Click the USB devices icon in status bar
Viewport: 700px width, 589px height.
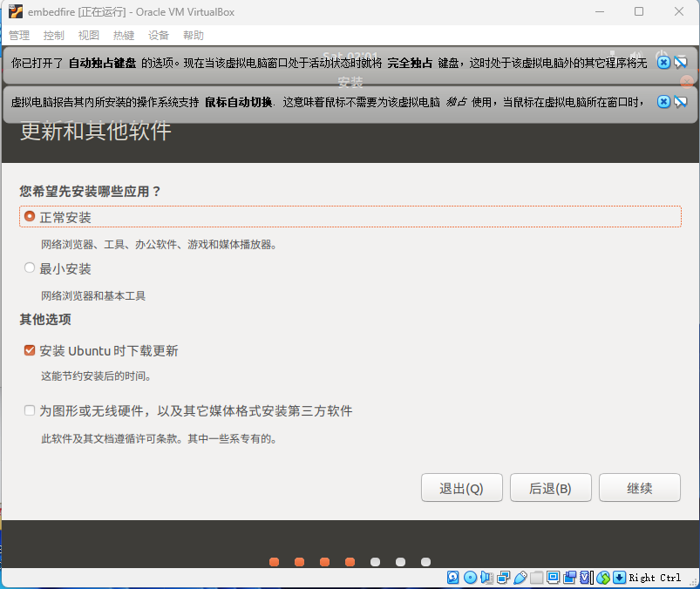520,578
